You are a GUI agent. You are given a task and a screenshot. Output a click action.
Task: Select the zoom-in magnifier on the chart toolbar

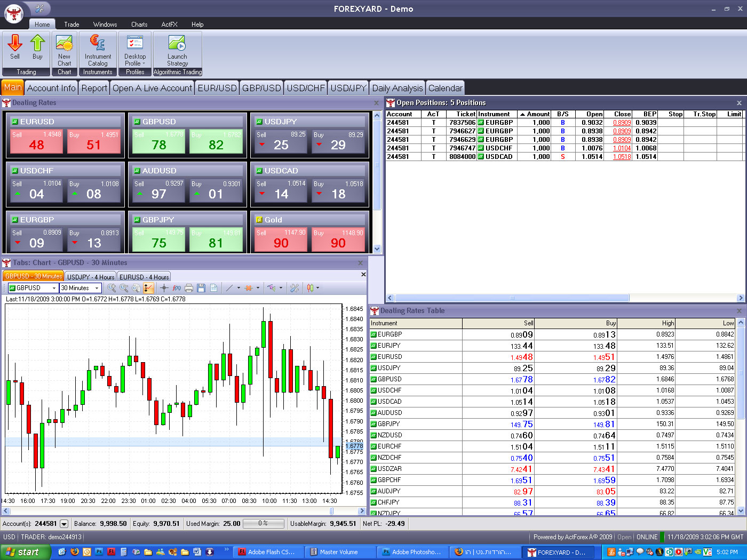click(x=110, y=287)
